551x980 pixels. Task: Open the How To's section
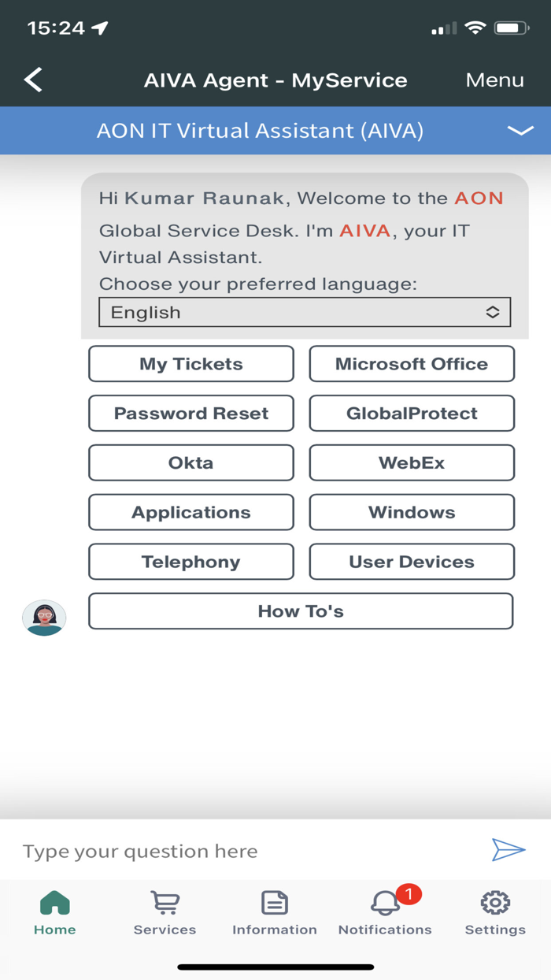301,611
